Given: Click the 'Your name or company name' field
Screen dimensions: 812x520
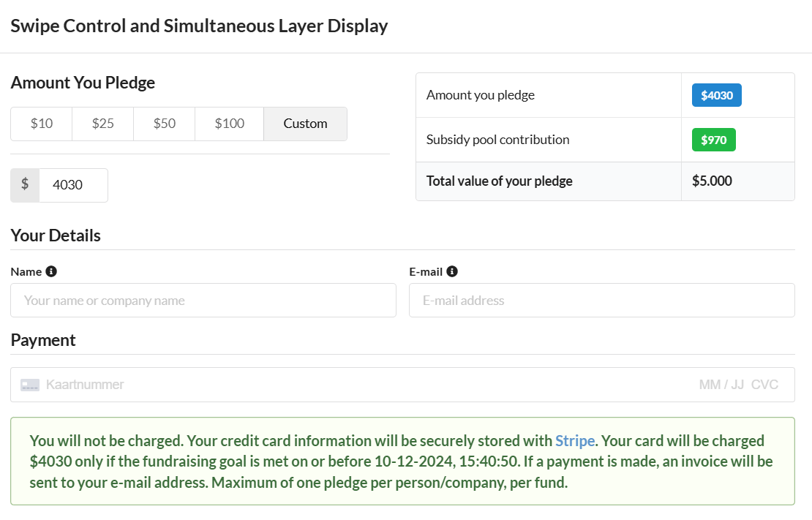Looking at the screenshot, I should click(203, 301).
